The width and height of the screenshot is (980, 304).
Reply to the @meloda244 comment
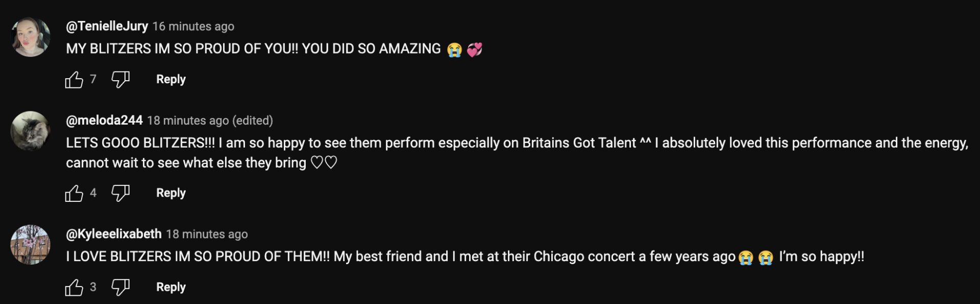click(x=170, y=193)
